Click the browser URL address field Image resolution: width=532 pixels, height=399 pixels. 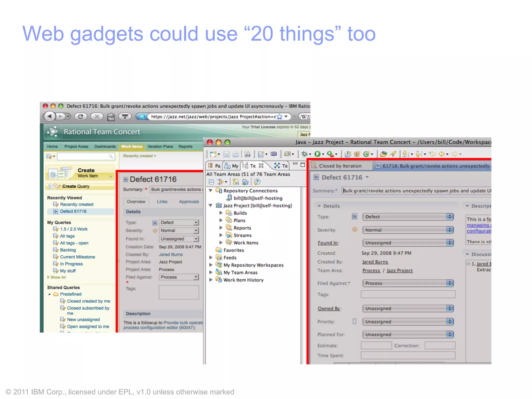click(213, 117)
